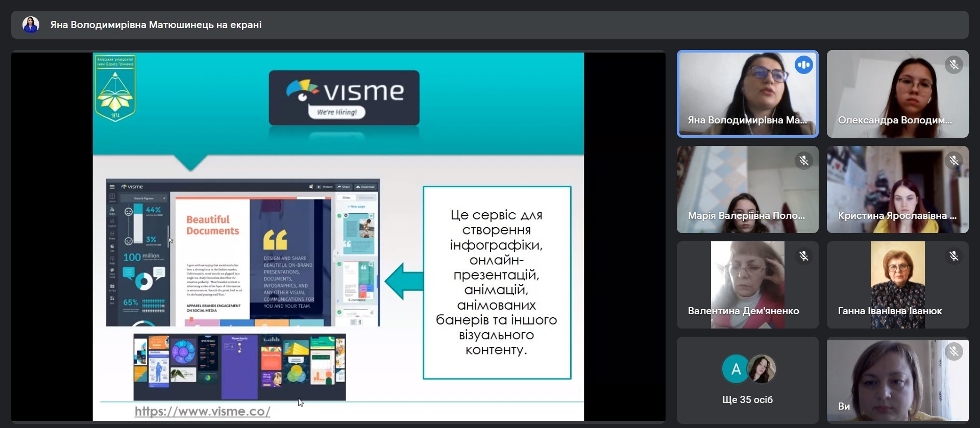This screenshot has width=980, height=428.
Task: Click the 'Яна Володимирівна Матюшинець на екрані' banner
Action: (156, 24)
